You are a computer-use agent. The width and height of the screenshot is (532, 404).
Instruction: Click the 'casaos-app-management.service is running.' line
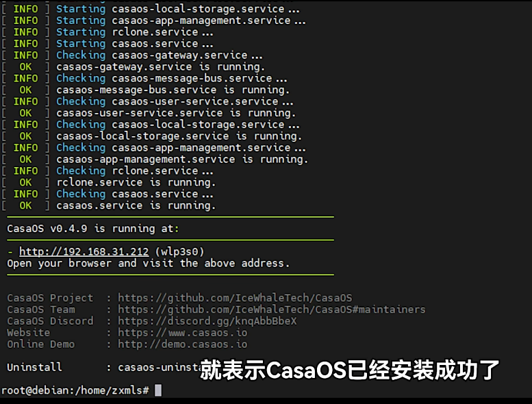(x=182, y=159)
